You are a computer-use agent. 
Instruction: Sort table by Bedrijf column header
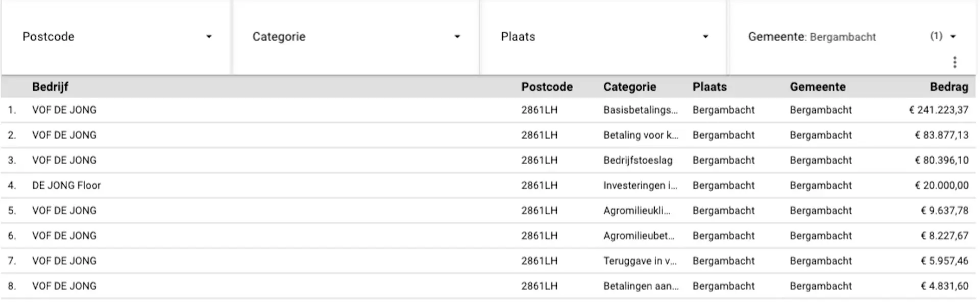(50, 87)
